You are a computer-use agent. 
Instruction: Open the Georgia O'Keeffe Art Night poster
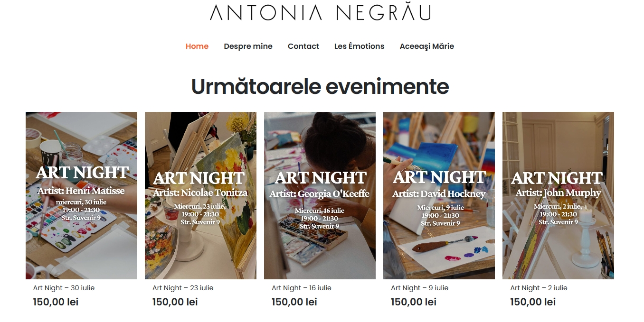[320, 195]
